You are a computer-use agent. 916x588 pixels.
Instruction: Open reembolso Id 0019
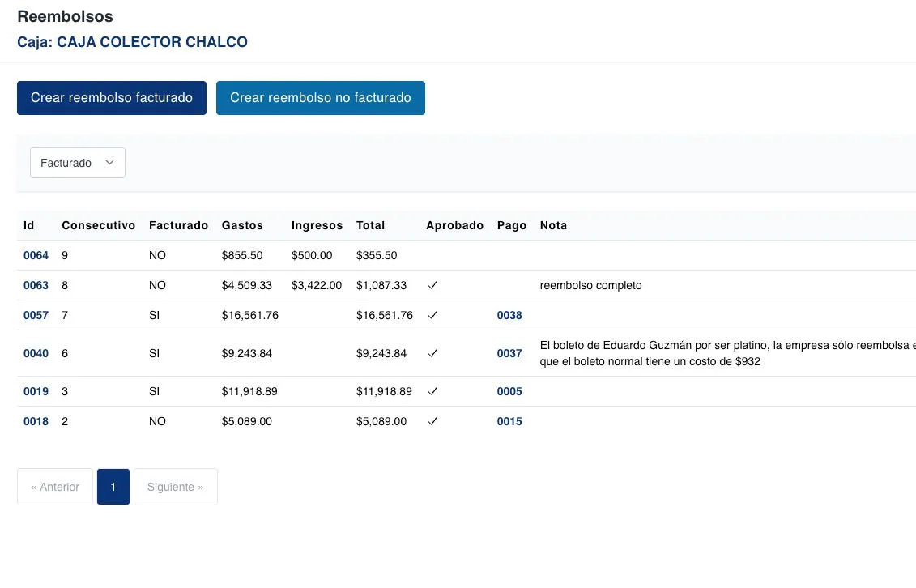pyautogui.click(x=36, y=391)
